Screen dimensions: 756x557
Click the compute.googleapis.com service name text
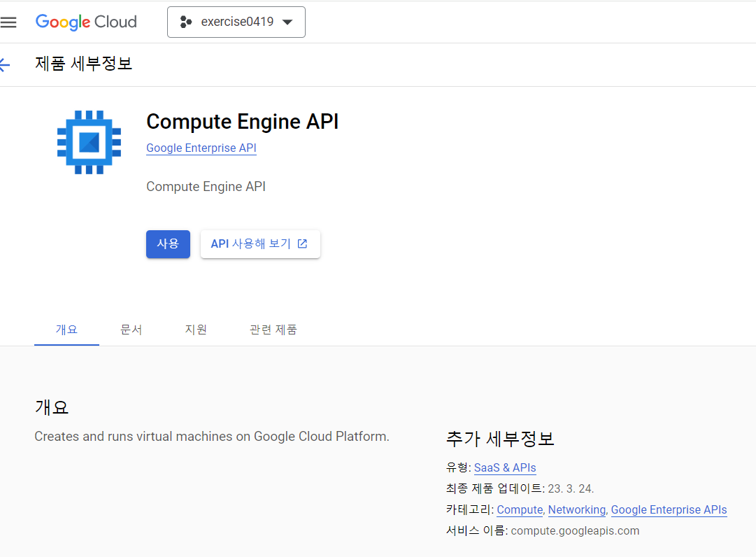point(575,531)
